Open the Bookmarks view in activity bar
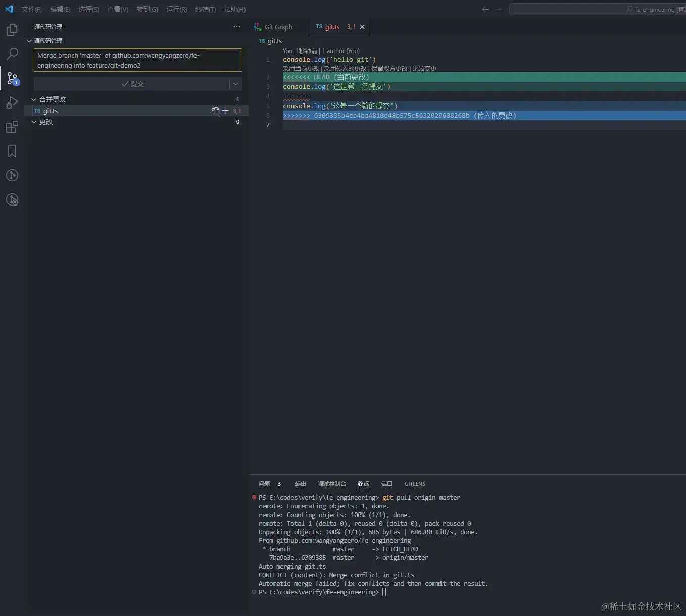This screenshot has height=616, width=686. coord(12,151)
